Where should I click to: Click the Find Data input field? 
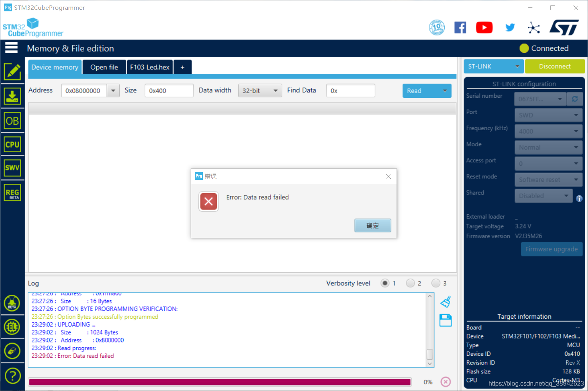point(351,91)
